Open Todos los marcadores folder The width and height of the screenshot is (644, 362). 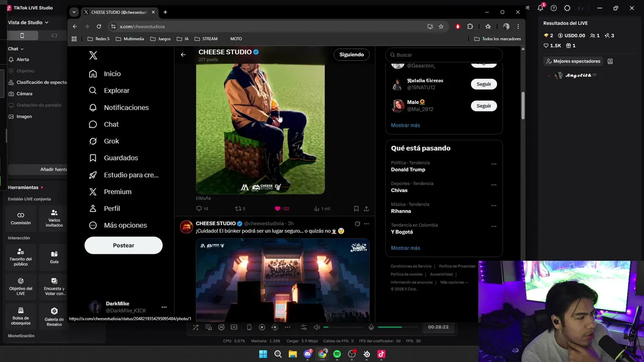pos(498,39)
